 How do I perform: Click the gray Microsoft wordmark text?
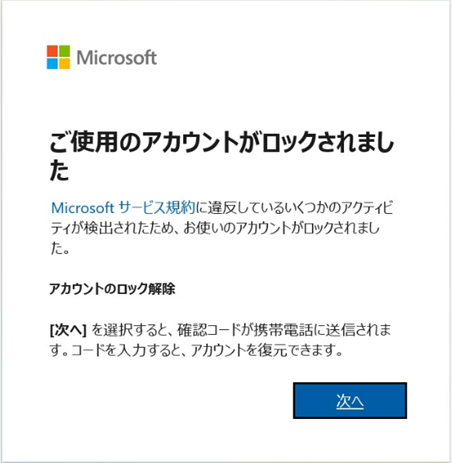pyautogui.click(x=117, y=57)
